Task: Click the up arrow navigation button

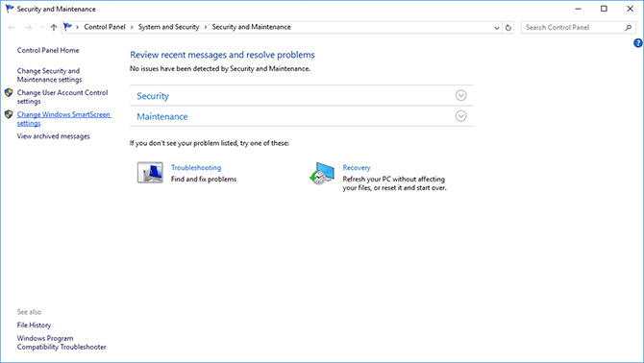Action: [x=54, y=28]
